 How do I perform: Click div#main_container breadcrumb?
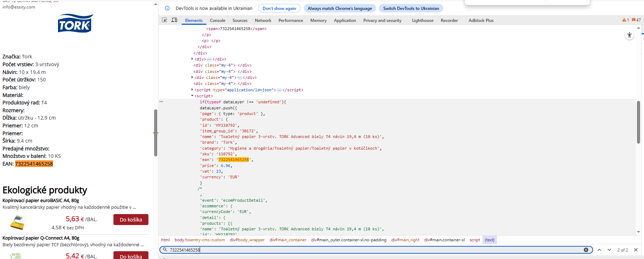point(288,240)
